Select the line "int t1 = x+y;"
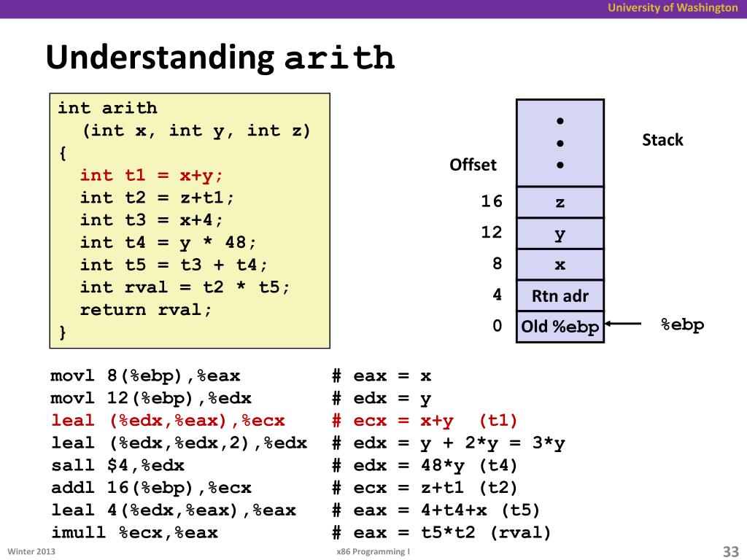747x560 pixels. 151,176
